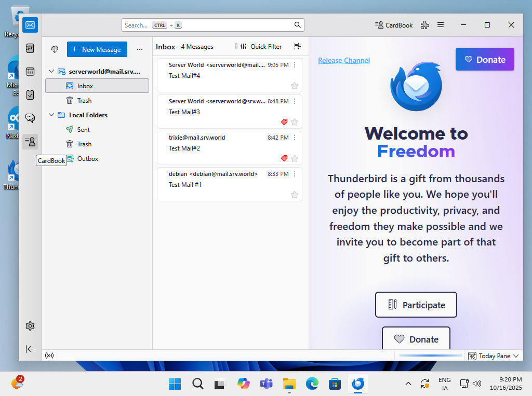Expand the Today Pane chevron
Screen dimensions: 532x396
(516, 356)
